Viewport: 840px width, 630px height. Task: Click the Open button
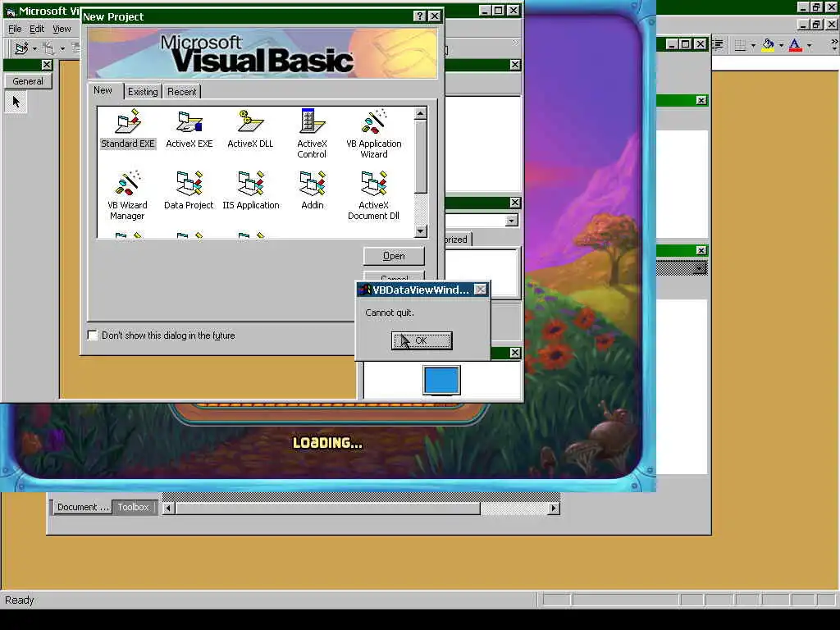pos(394,256)
